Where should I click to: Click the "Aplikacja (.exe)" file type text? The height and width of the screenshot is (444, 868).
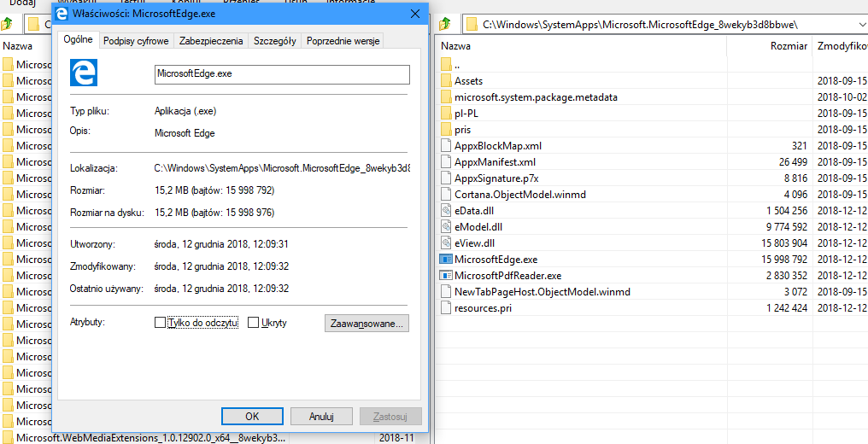[x=185, y=111]
